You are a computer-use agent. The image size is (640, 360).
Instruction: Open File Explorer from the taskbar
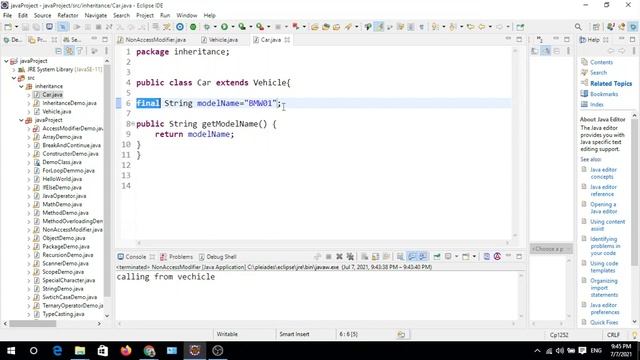pyautogui.click(x=80, y=351)
